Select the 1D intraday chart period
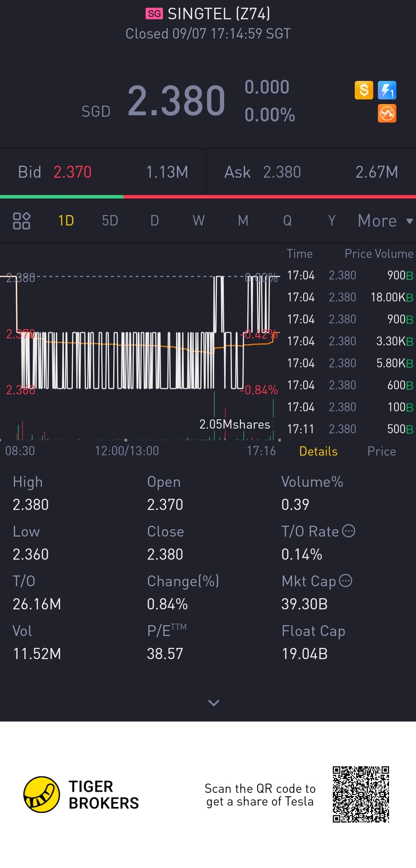Viewport: 416px width, 868px height. [66, 221]
